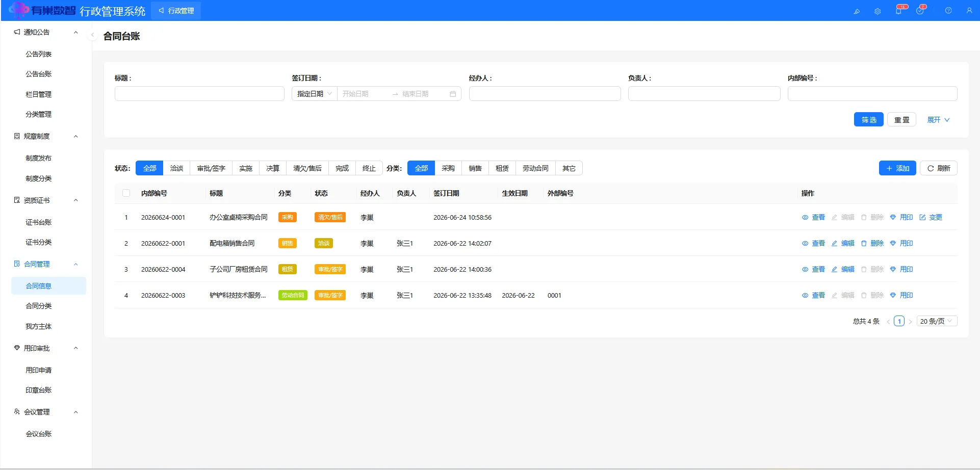
Task: Edit the 子公司厂房租赁合同 row via 编辑
Action: coord(843,269)
